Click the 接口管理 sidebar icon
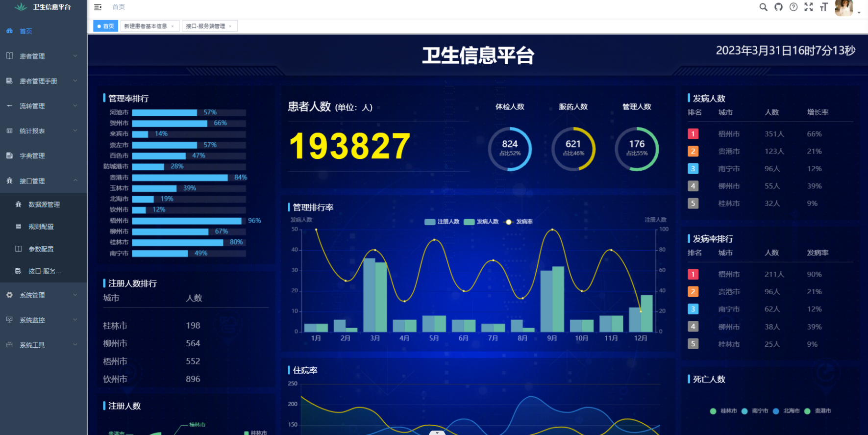The height and width of the screenshot is (435, 868). (x=9, y=180)
